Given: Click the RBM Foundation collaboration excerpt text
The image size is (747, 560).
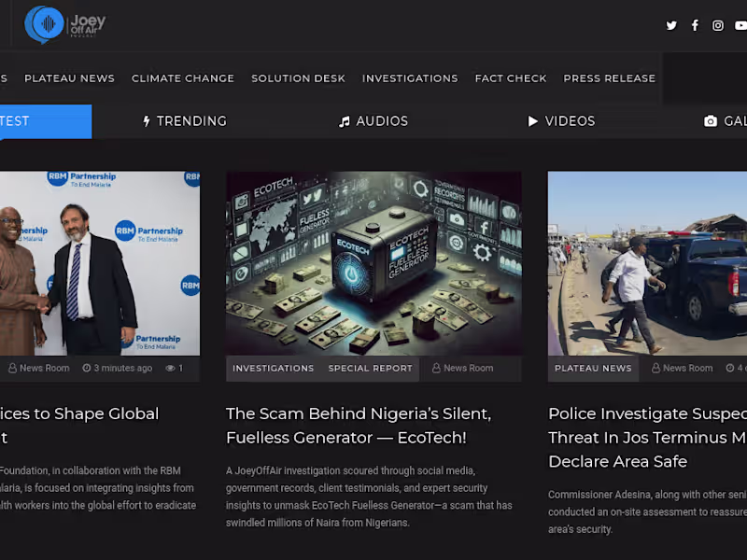Looking at the screenshot, I should 98,488.
